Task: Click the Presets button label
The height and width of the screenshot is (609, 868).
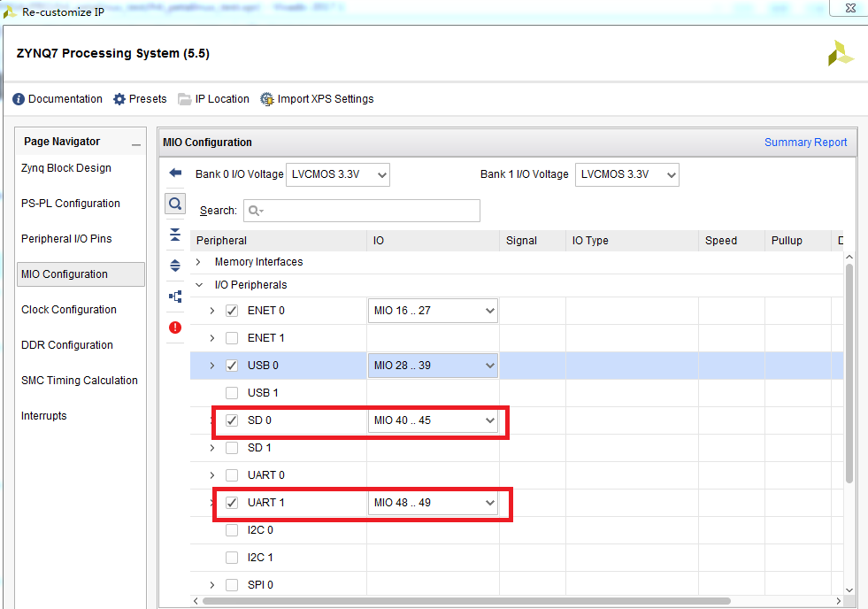Action: 148,99
